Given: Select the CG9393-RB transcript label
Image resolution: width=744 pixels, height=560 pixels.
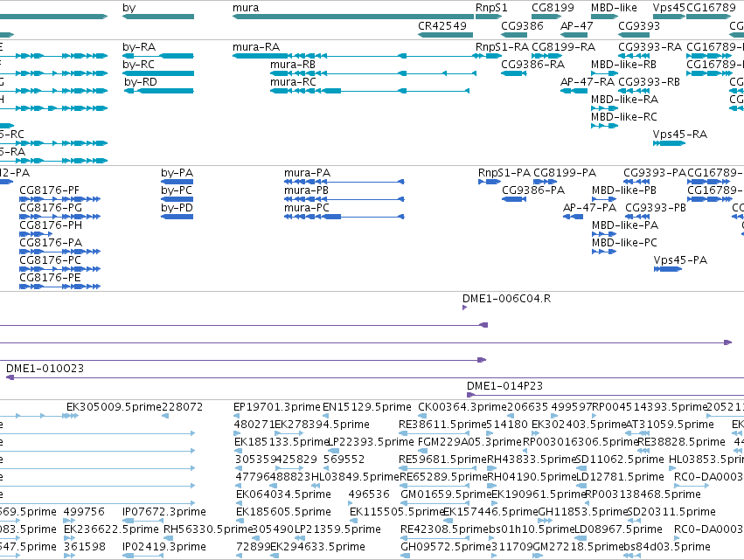Looking at the screenshot, I should click(649, 82).
